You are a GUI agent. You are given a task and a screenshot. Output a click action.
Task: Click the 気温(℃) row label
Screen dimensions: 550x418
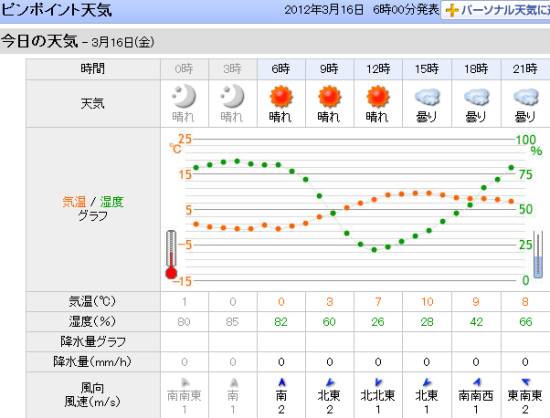[x=92, y=302]
